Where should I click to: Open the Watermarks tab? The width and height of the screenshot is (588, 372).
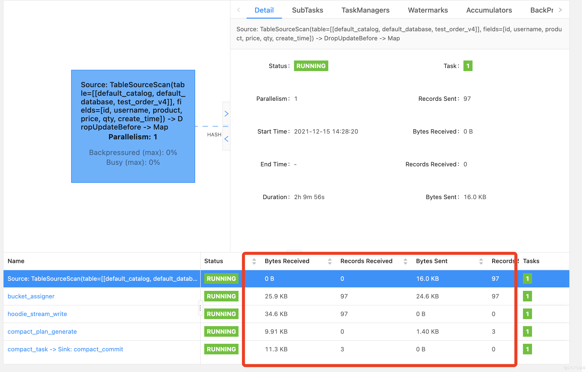tap(428, 10)
